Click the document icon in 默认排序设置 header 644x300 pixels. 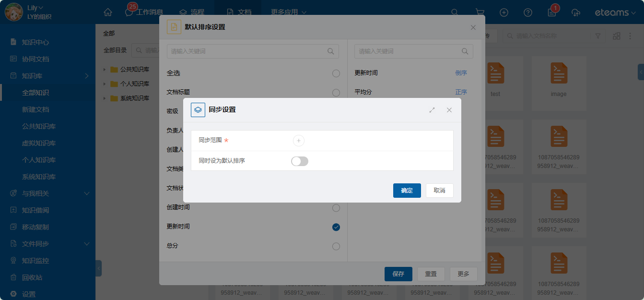pos(174,27)
